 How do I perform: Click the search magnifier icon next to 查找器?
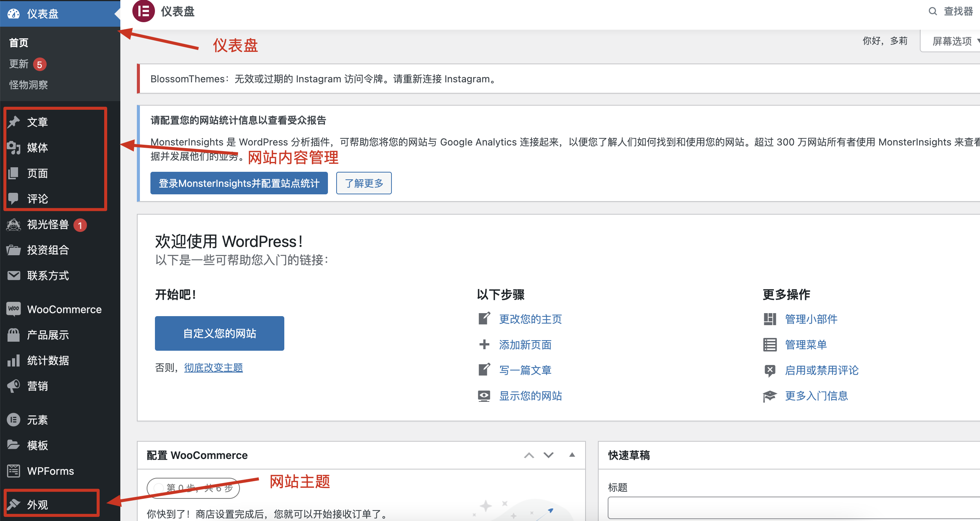coord(933,11)
